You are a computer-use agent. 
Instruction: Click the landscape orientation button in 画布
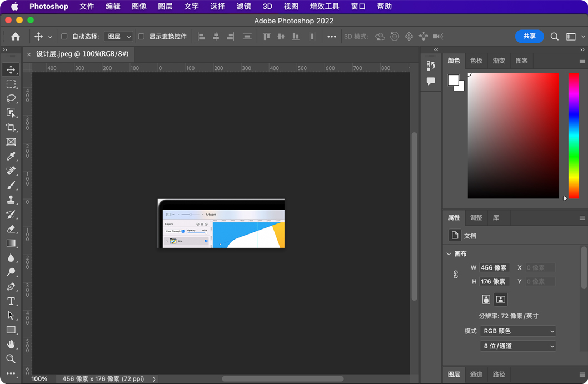click(500, 299)
